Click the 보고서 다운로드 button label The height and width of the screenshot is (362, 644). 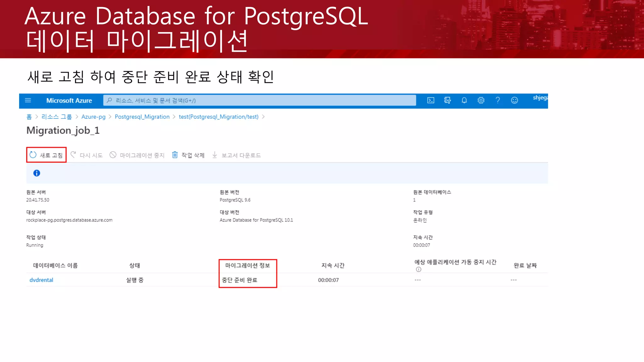(x=241, y=155)
